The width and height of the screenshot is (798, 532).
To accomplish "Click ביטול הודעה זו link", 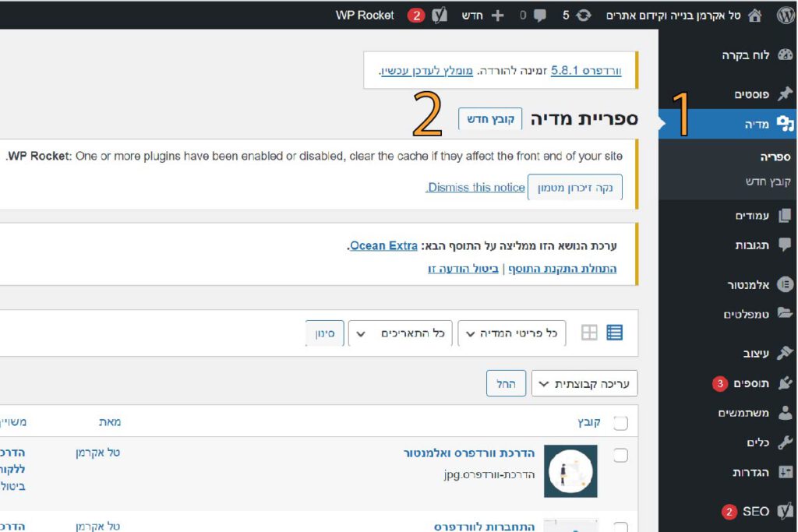I will coord(463,269).
